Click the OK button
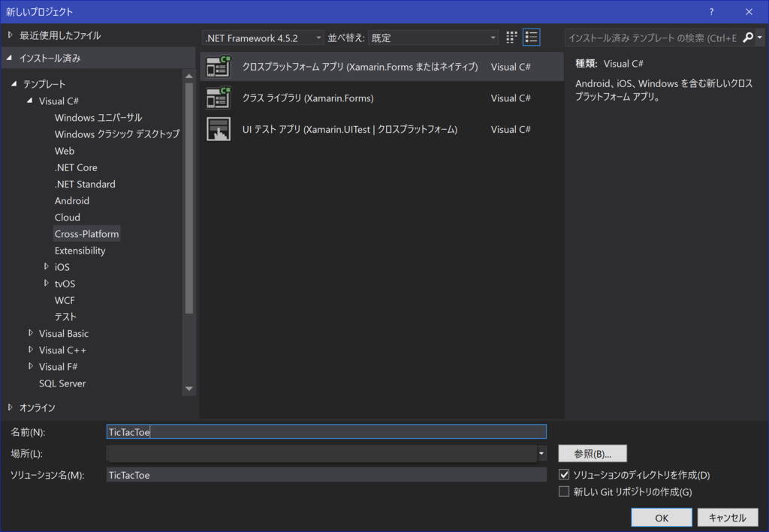Viewport: 769px width, 532px height. 662,518
